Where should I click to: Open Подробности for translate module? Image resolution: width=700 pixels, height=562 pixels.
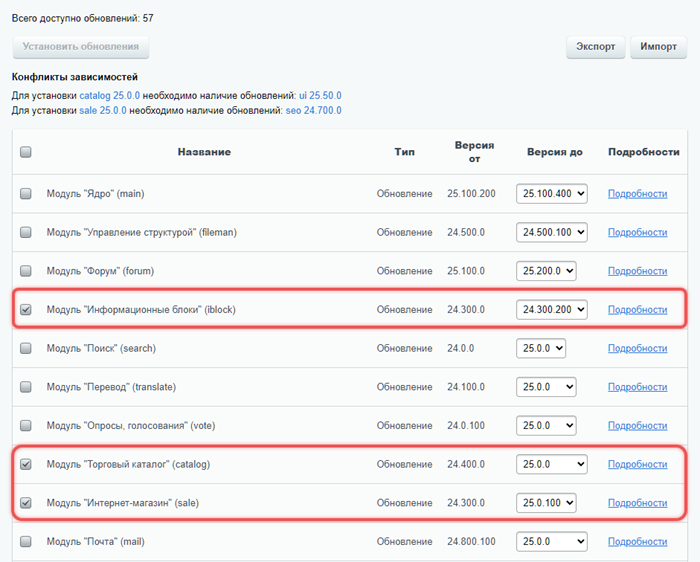coord(638,387)
